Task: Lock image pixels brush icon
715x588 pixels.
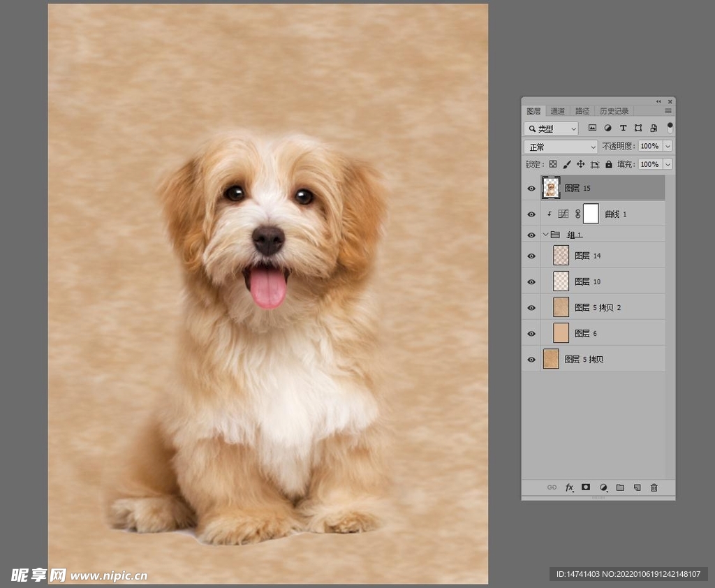Action: click(566, 164)
